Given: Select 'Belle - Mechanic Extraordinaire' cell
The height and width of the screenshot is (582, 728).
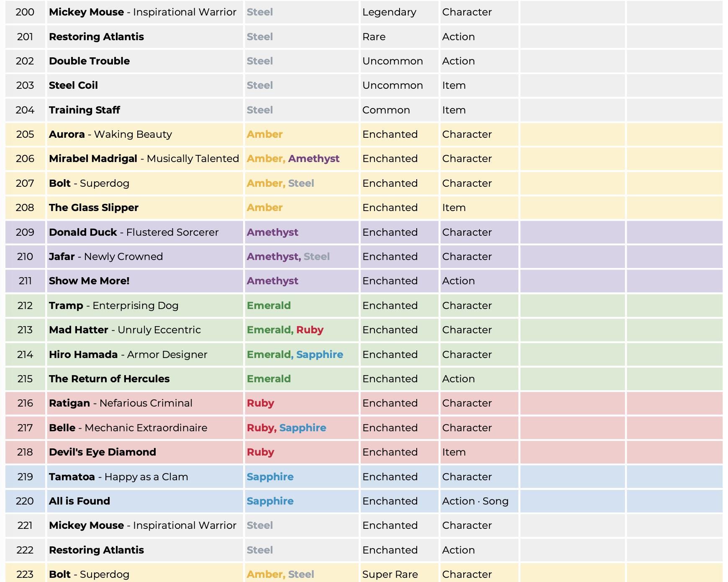Looking at the screenshot, I should coord(145,428).
